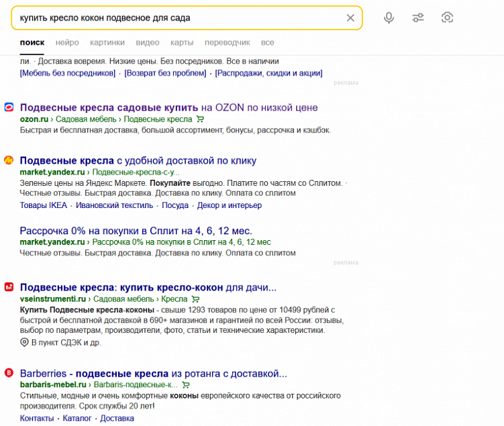This screenshot has width=504, height=426.
Task: Click the реклама label below Рассрочка result
Action: click(346, 263)
